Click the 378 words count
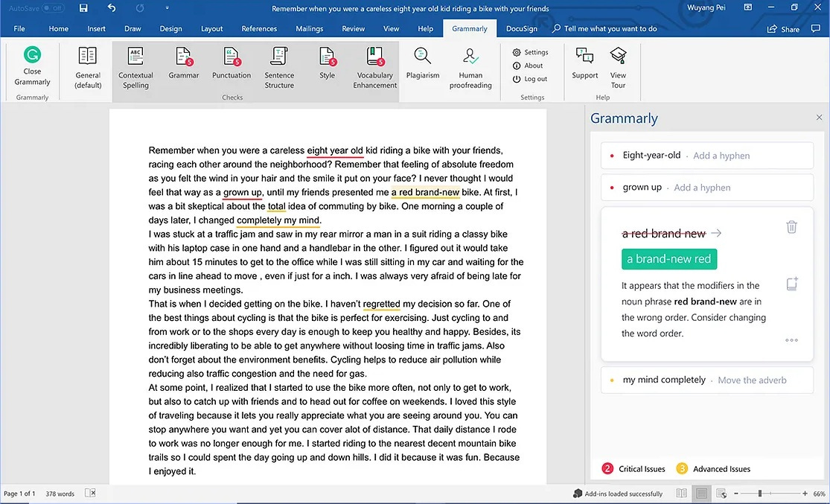The image size is (830, 504). point(60,494)
